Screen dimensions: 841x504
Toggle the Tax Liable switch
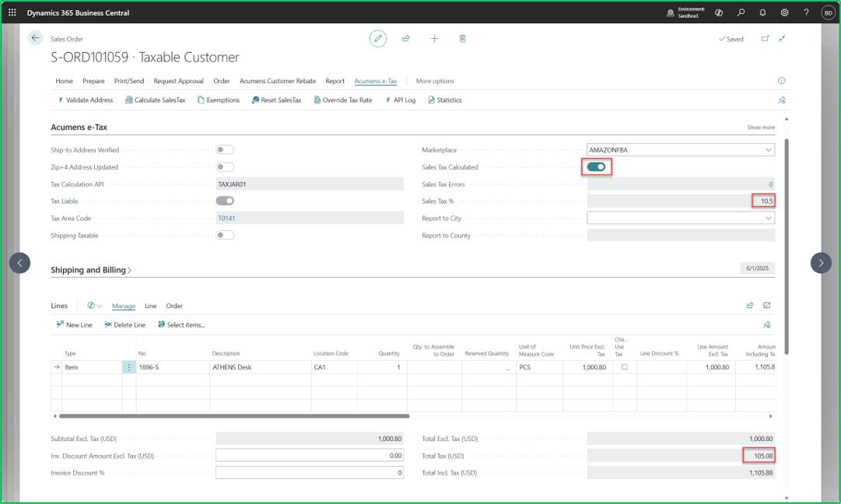[x=226, y=201]
